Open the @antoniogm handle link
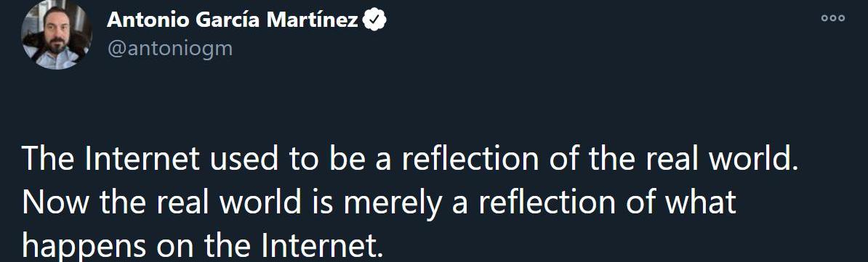Screen dimensions: 868x262 coord(170,49)
